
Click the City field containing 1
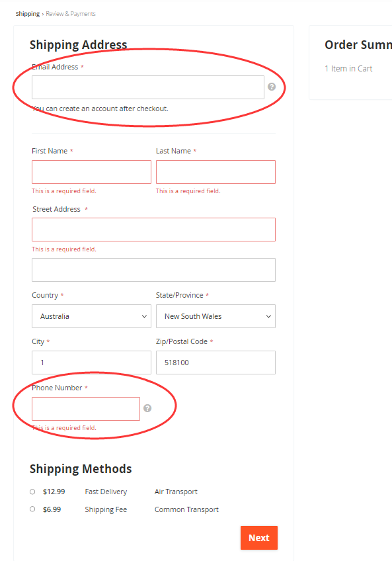(92, 363)
